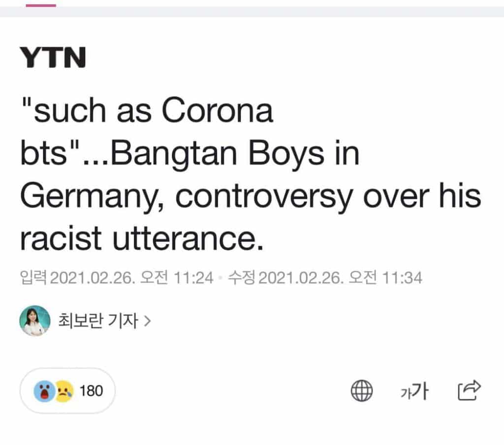Click the gray top bar strip
Screen dimensions: 504x445
(276, 12)
